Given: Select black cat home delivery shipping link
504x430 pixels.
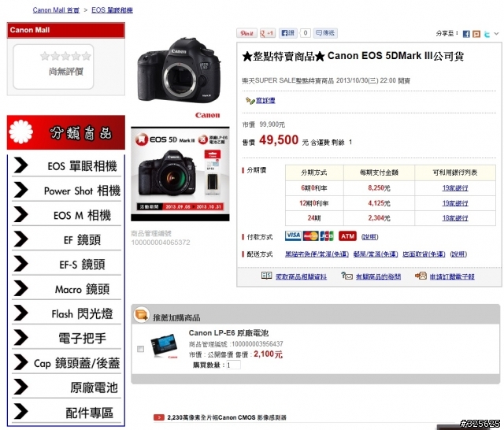Looking at the screenshot, I should 317,254.
